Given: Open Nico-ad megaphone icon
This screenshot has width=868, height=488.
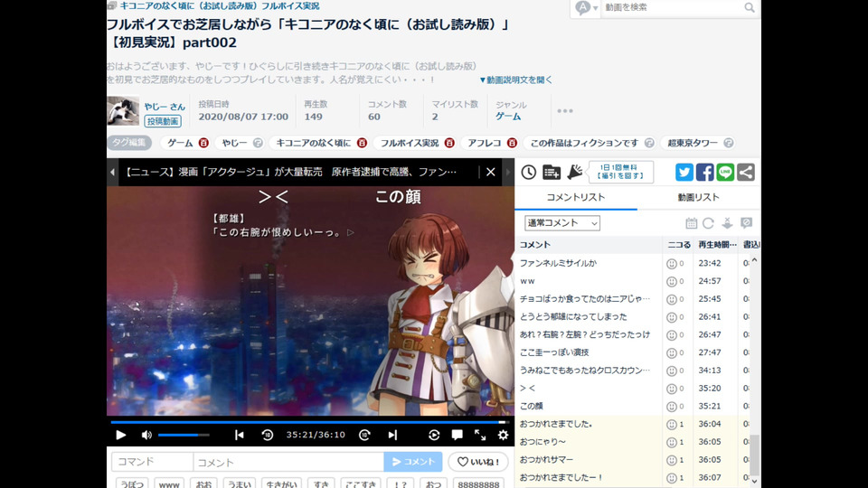Looking at the screenshot, I should pyautogui.click(x=575, y=172).
